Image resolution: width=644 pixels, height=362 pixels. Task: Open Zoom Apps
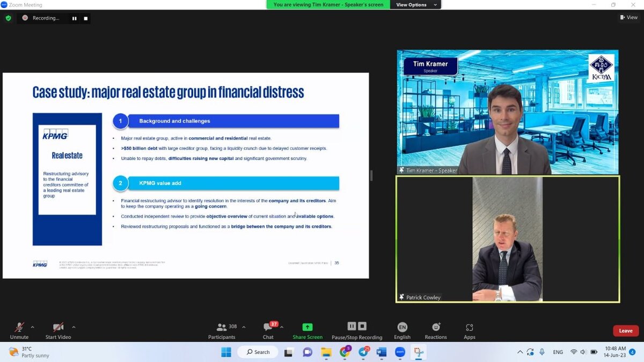(470, 331)
